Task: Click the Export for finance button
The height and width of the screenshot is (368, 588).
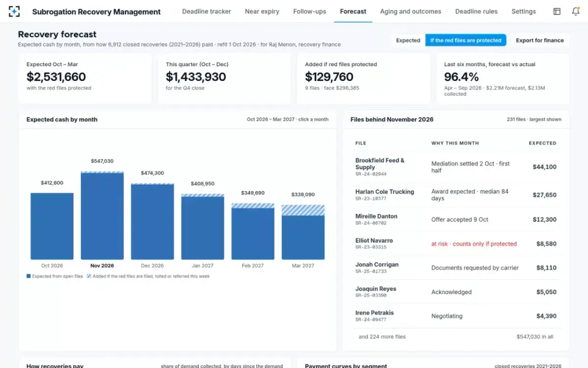Action: 539,40
